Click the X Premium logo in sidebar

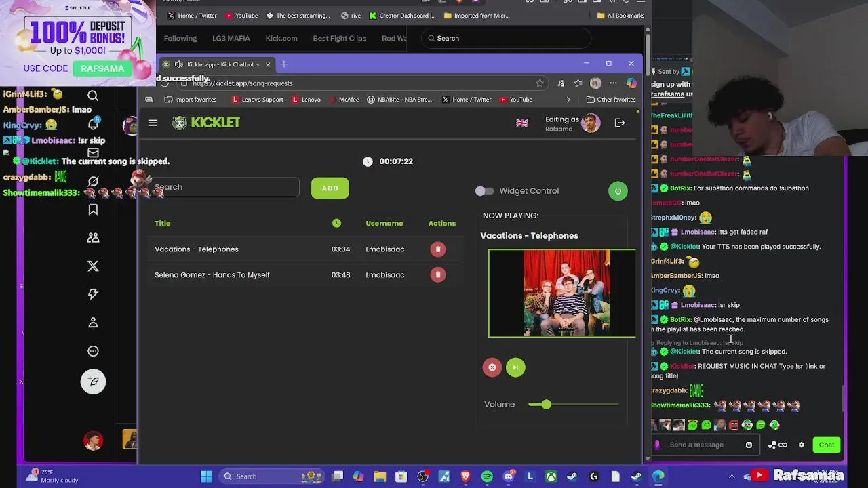(x=93, y=266)
